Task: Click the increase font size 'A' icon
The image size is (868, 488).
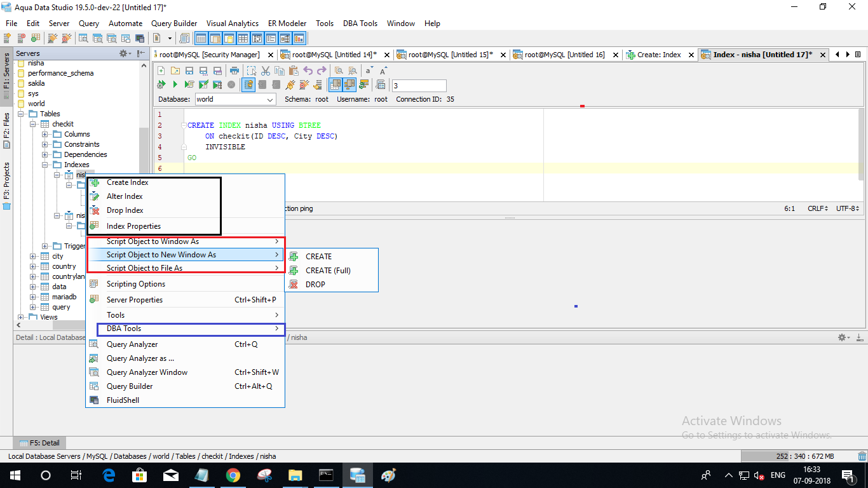Action: [x=383, y=71]
